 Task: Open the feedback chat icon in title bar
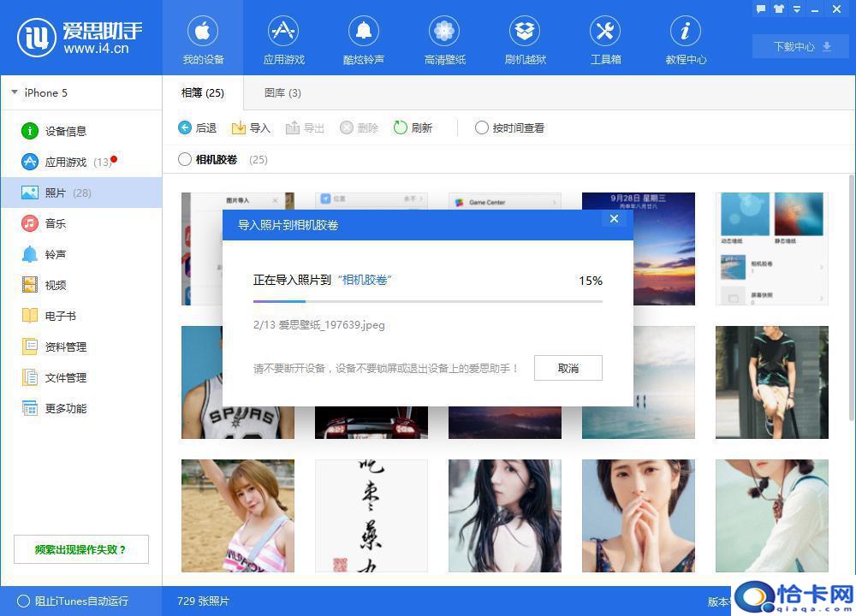pyautogui.click(x=760, y=9)
